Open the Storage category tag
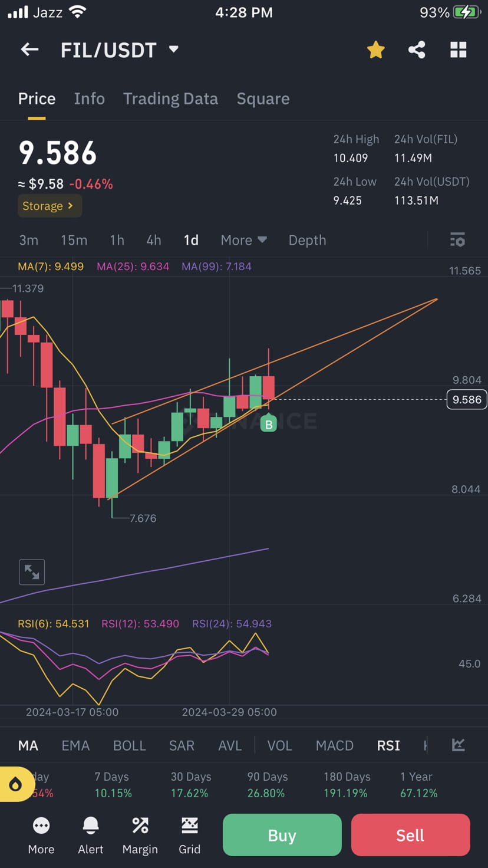Viewport: 488px width, 868px height. pyautogui.click(x=50, y=206)
